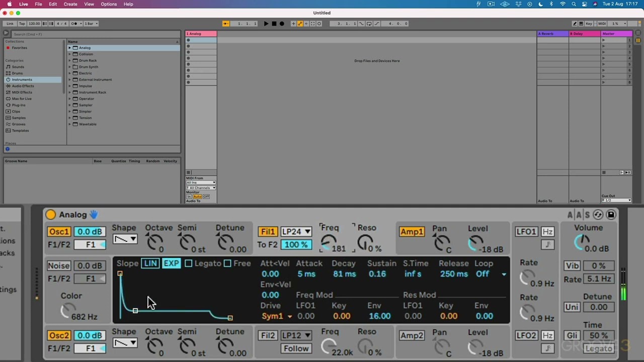The height and width of the screenshot is (362, 644).
Task: Toggle oscillator Osc1 on or off
Action: (x=59, y=232)
